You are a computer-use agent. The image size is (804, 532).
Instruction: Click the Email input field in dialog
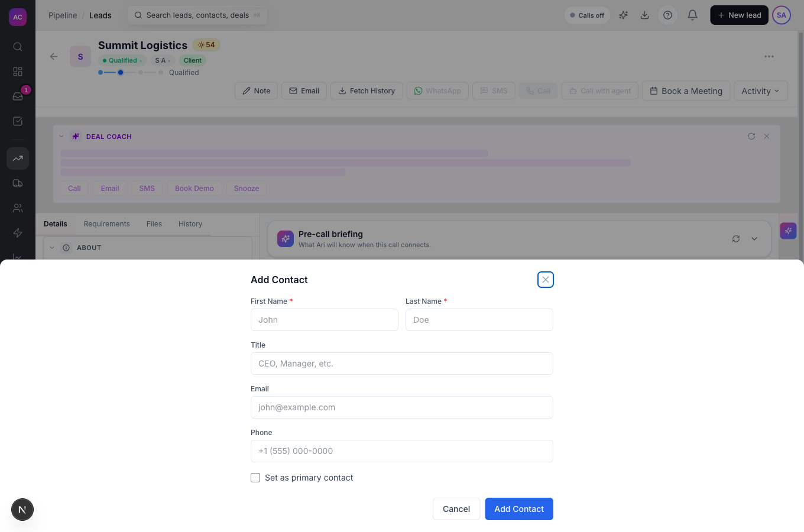402,407
